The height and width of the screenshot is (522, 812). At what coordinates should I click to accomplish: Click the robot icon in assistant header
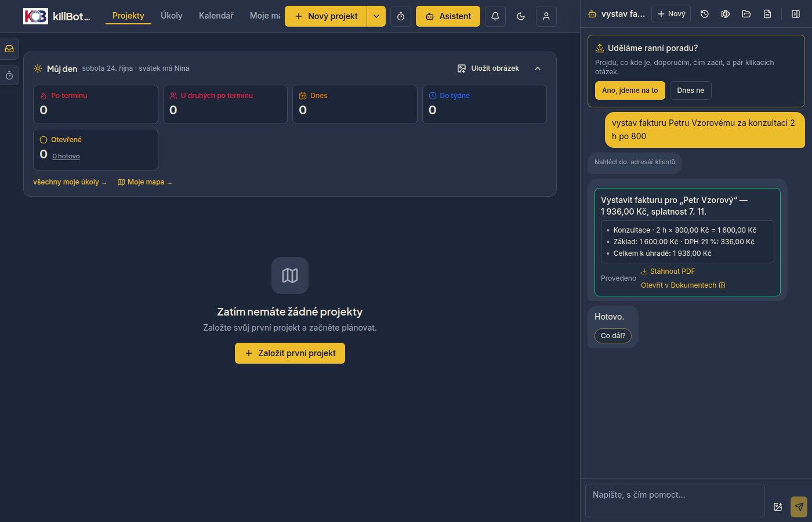(592, 14)
